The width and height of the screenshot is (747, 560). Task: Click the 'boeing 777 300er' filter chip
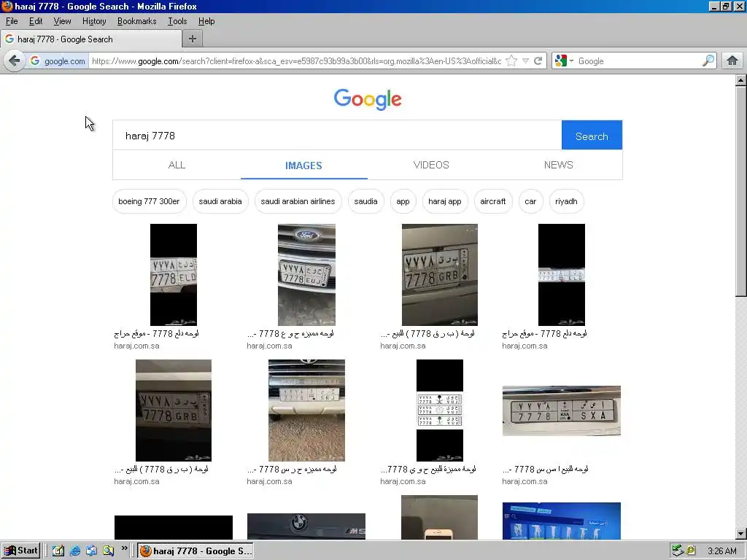click(x=149, y=201)
